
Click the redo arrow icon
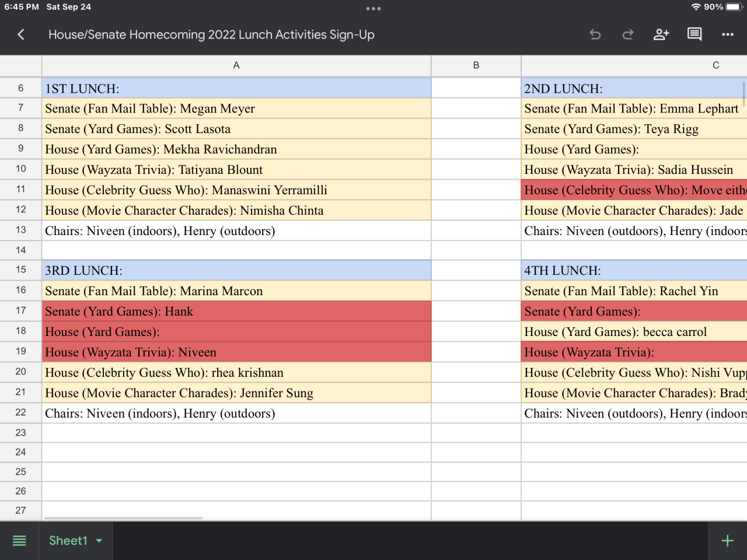[628, 34]
